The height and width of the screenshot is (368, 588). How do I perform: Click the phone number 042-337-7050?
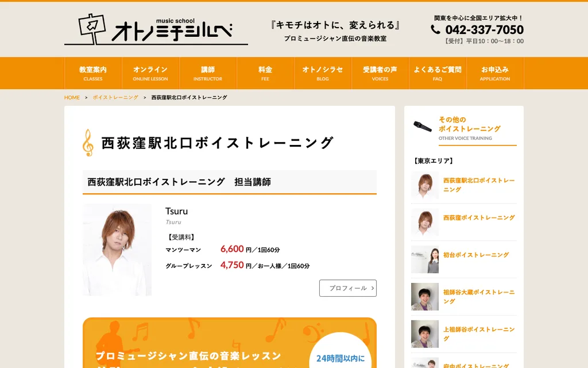(x=484, y=30)
